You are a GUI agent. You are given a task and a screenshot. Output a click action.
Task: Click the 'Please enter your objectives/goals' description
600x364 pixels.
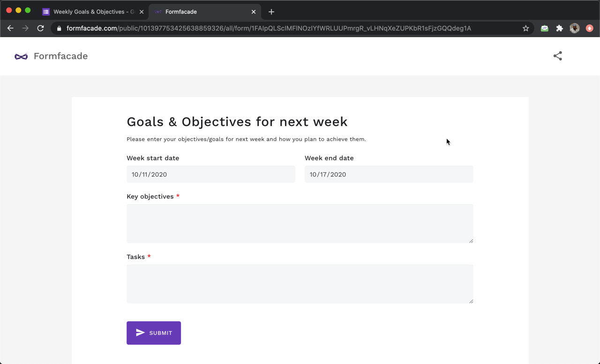(246, 139)
